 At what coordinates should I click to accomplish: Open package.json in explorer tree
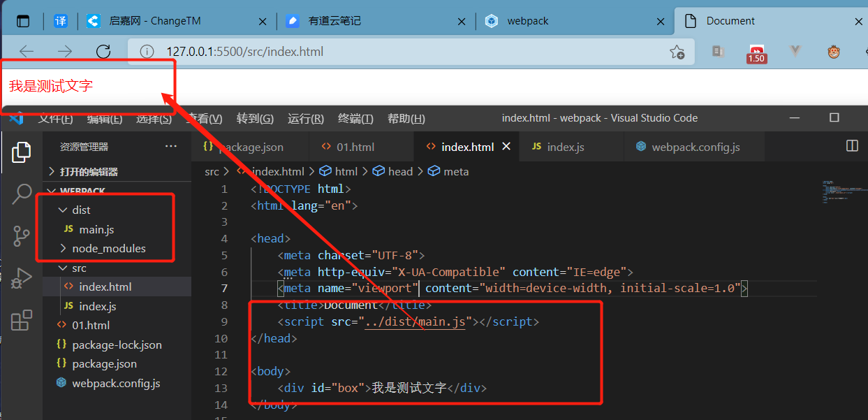tap(117, 363)
